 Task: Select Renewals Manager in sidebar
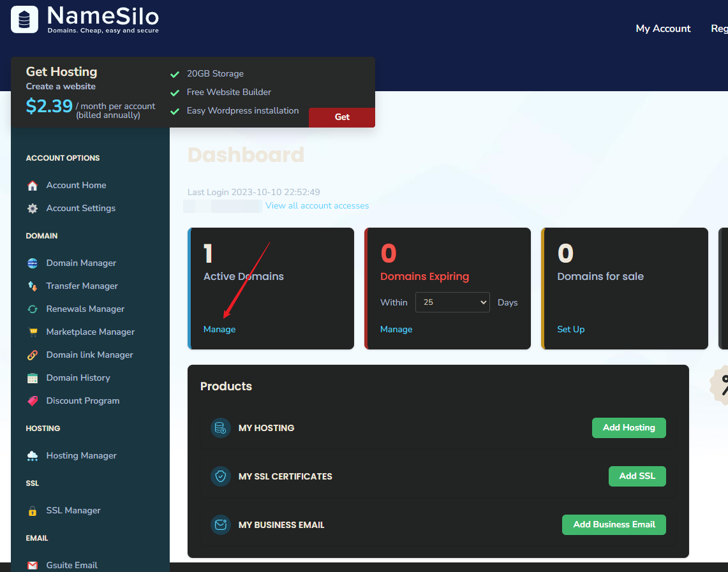[85, 309]
